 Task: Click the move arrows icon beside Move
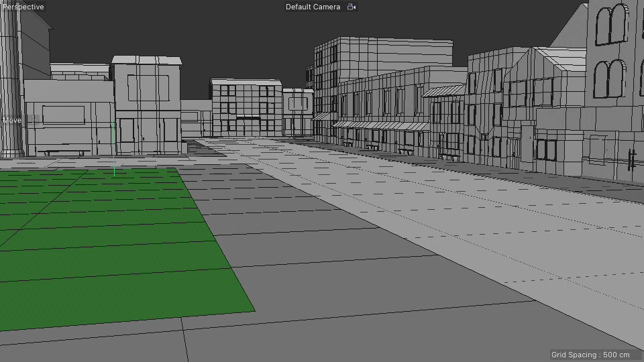click(32, 120)
